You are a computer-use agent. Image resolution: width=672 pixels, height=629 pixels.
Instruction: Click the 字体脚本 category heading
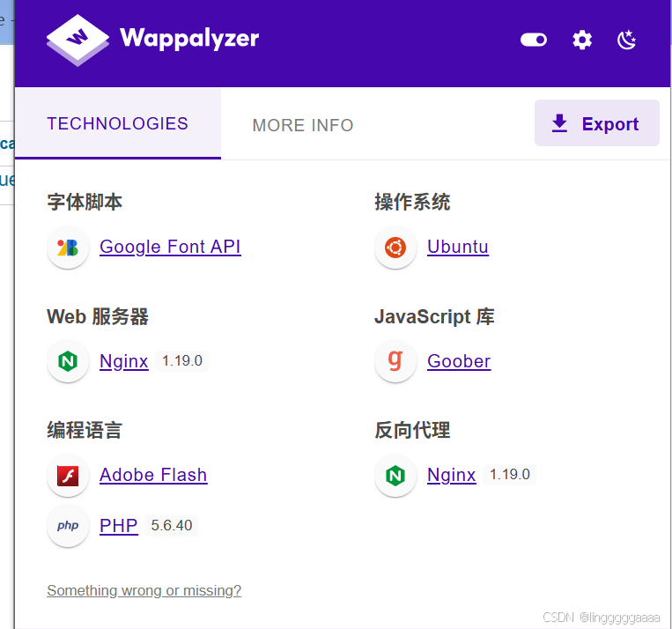pyautogui.click(x=85, y=202)
